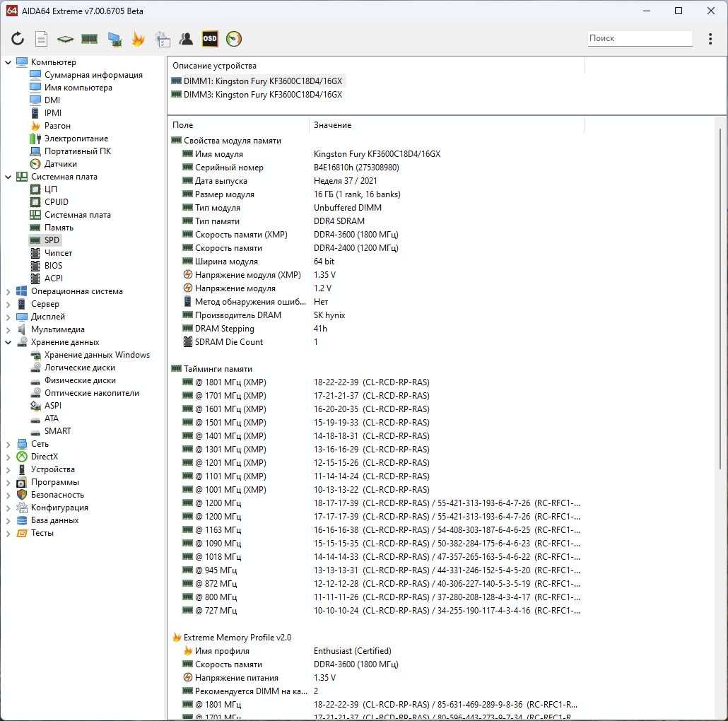Select the Производитель DRAM row

376,315
